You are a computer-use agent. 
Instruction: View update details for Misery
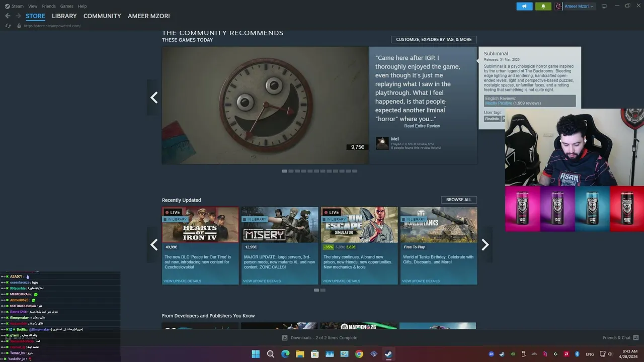(x=262, y=281)
